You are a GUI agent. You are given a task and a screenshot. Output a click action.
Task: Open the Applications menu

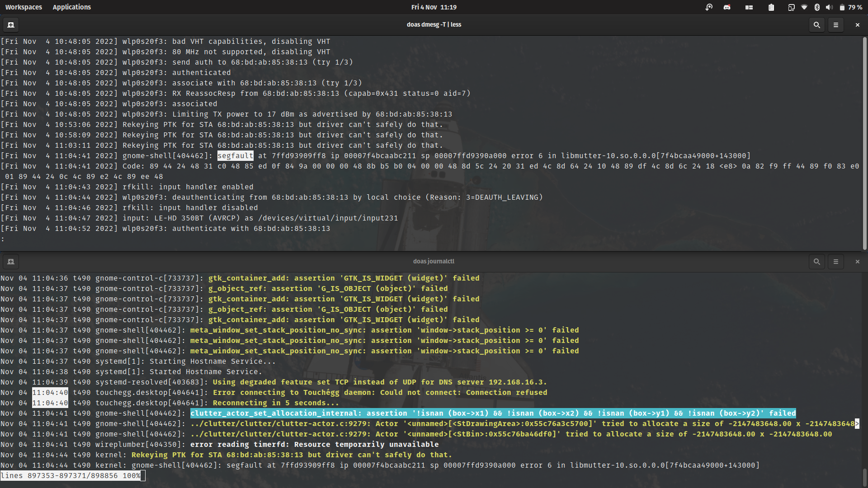point(72,7)
